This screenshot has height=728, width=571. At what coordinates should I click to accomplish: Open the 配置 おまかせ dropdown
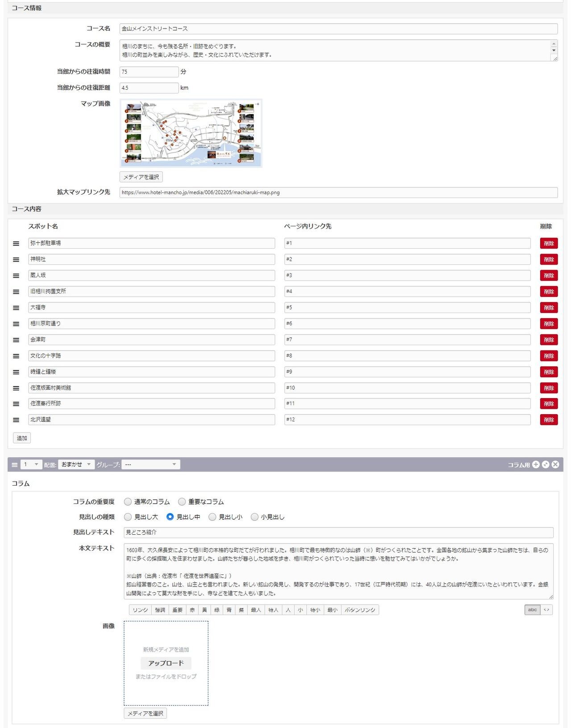pos(76,465)
